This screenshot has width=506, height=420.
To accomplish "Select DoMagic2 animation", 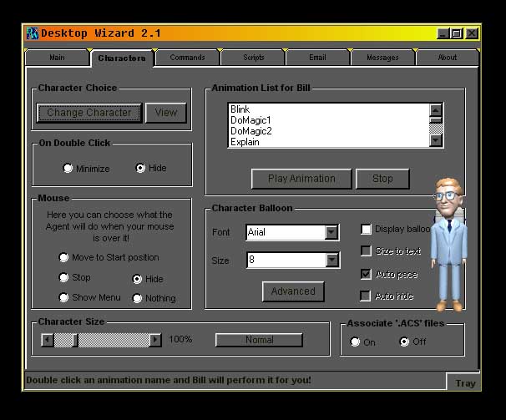I will (329, 131).
